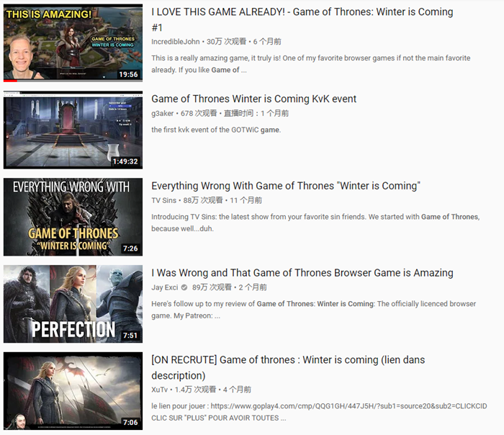Open the KvK event throne room thumbnail
Screen dimensions: 504x435
point(73,130)
